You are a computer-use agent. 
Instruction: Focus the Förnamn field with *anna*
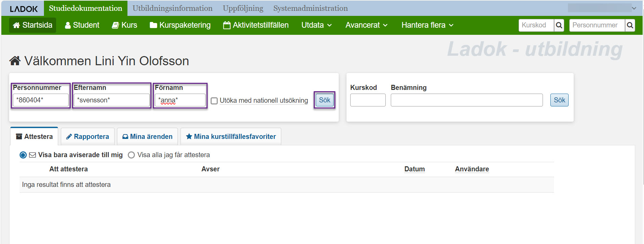click(x=180, y=100)
